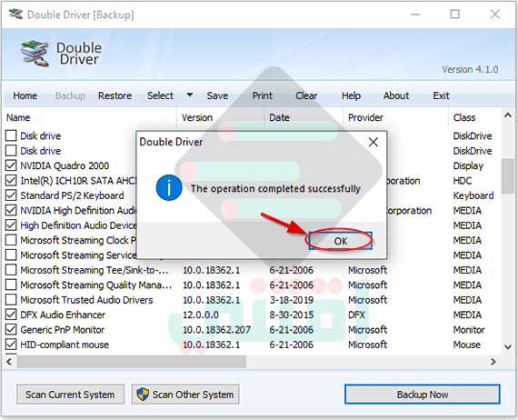Check Microsoft Streaming Tee/Sink-to checkbox
Image resolution: width=518 pixels, height=420 pixels.
(x=11, y=270)
